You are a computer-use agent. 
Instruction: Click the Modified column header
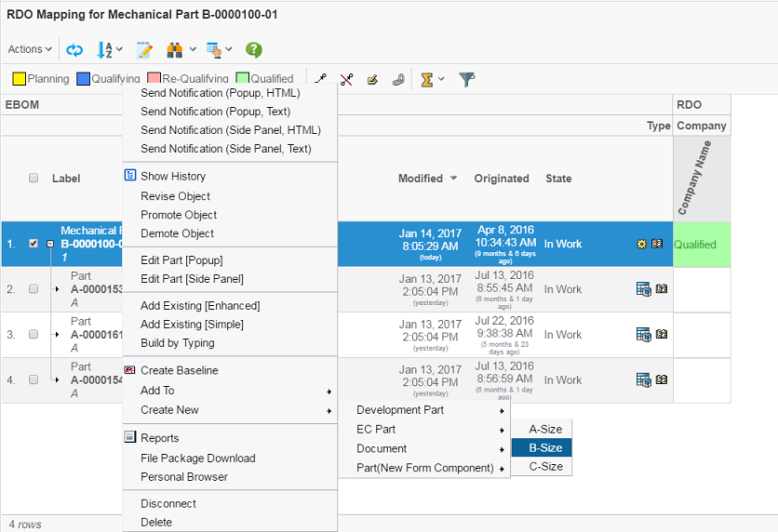click(x=421, y=179)
